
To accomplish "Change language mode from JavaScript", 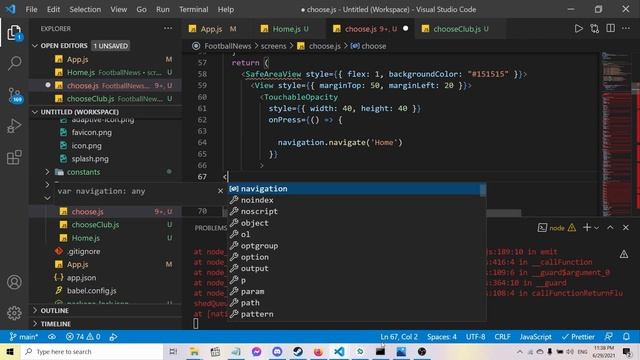I will 535,337.
